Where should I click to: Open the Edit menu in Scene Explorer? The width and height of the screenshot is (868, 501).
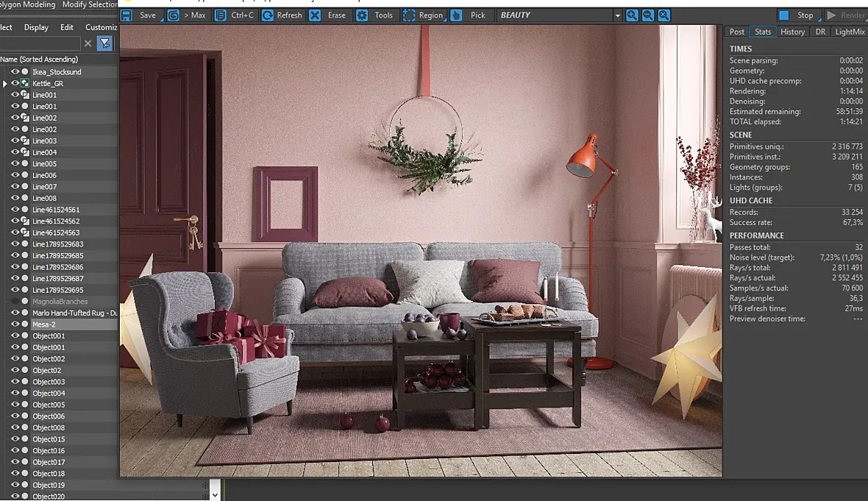[66, 27]
